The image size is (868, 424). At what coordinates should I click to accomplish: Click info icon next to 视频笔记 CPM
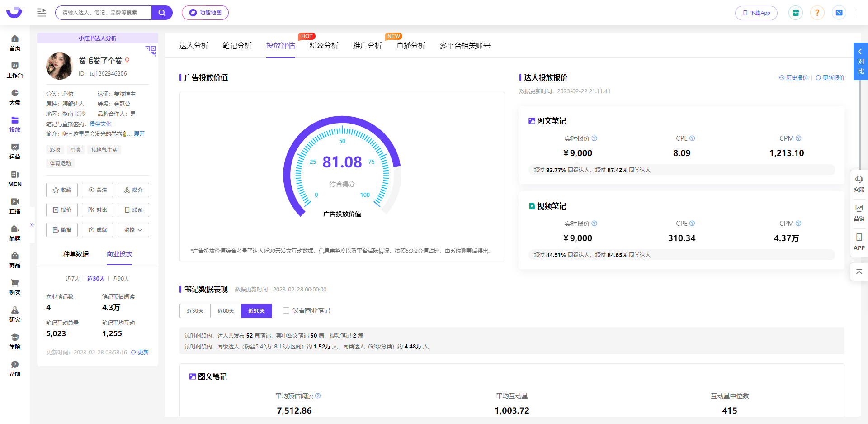(798, 224)
